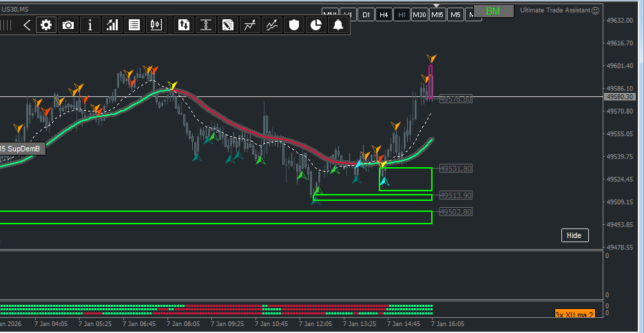Click the 7 Jan 06:45 time label
The height and width of the screenshot is (333, 644).
click(139, 324)
